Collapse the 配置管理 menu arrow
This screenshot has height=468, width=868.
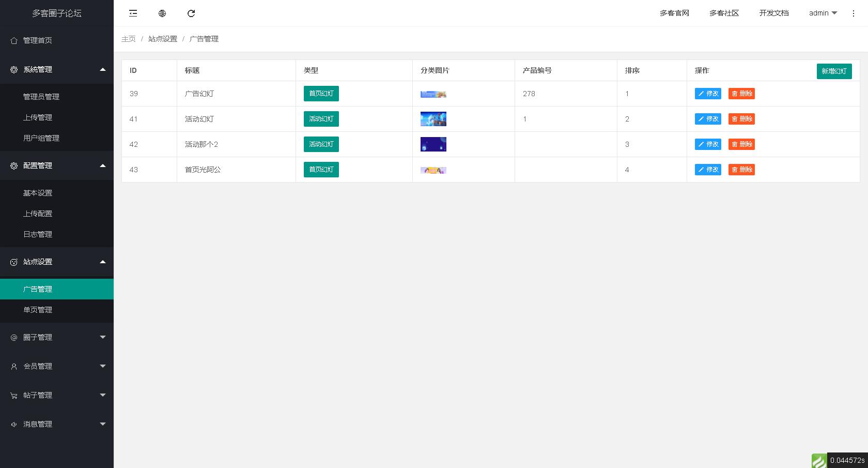pos(103,165)
